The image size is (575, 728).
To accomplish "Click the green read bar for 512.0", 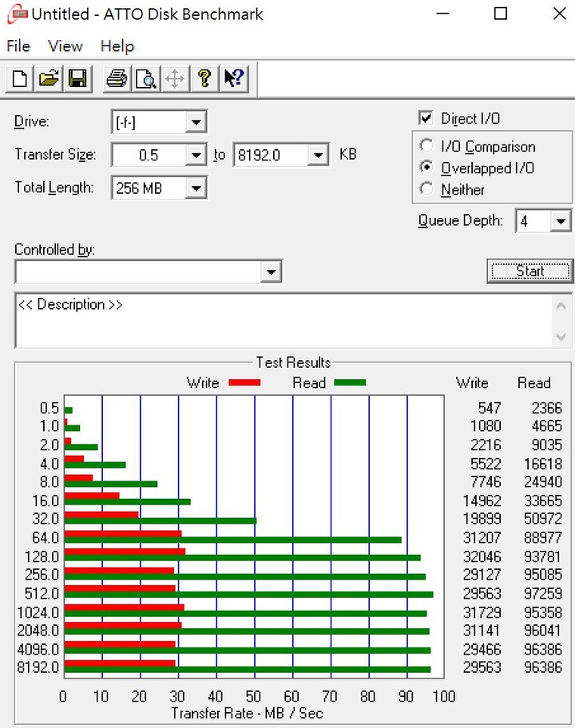I will coord(249,595).
